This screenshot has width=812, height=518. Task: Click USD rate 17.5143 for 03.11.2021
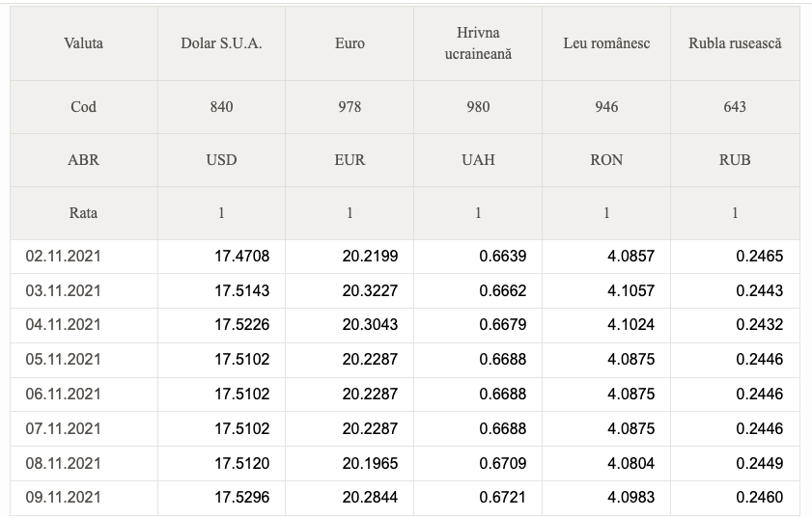[x=242, y=290]
